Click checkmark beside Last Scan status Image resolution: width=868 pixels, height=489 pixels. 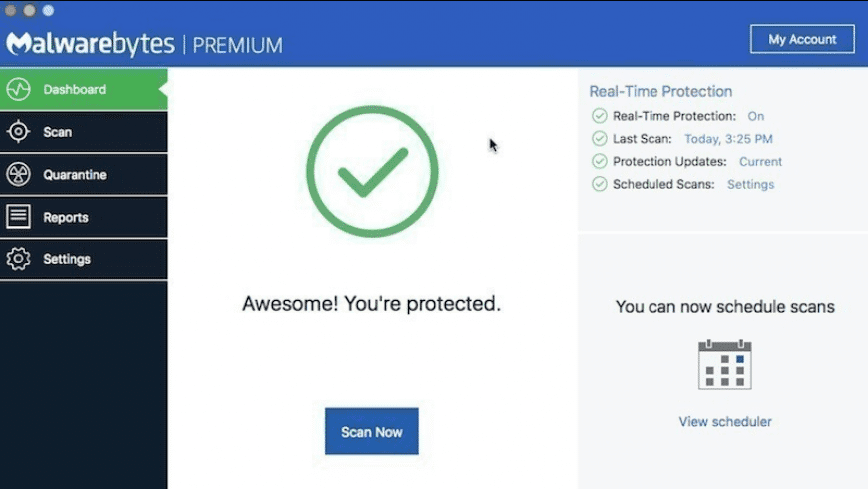tap(599, 139)
